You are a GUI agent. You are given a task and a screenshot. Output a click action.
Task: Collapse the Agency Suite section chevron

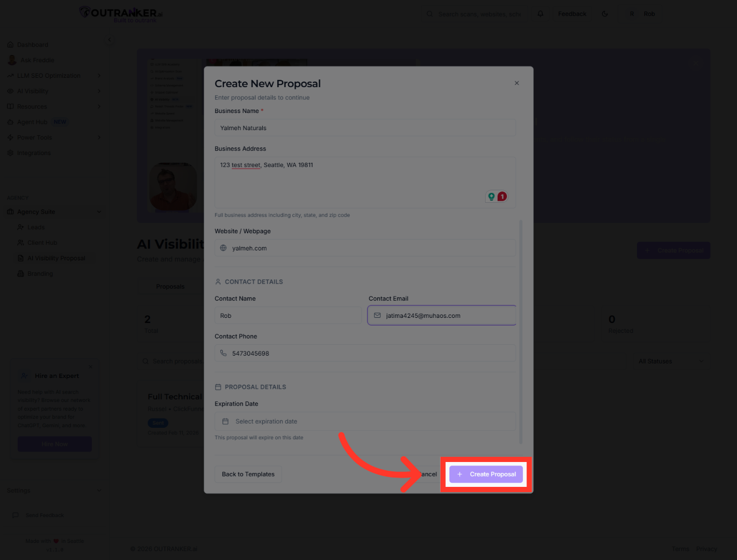[x=99, y=212]
